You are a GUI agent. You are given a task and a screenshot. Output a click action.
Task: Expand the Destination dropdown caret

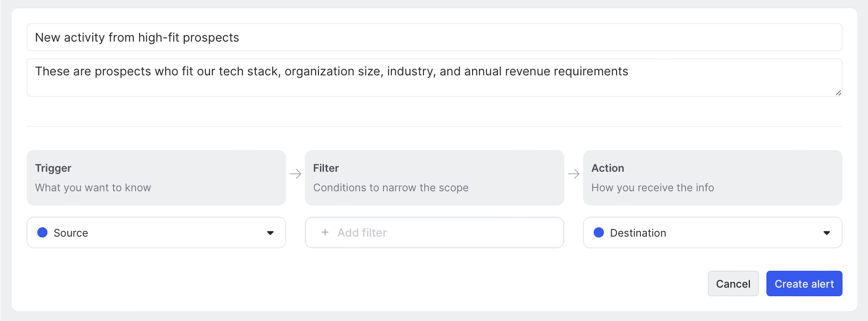coord(826,233)
